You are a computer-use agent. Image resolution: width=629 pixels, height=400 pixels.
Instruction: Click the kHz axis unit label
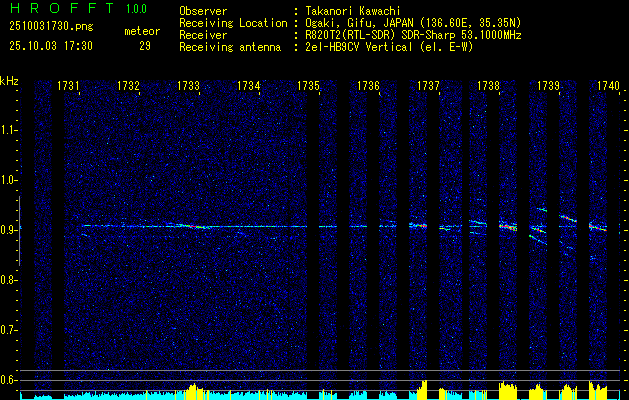coord(10,81)
